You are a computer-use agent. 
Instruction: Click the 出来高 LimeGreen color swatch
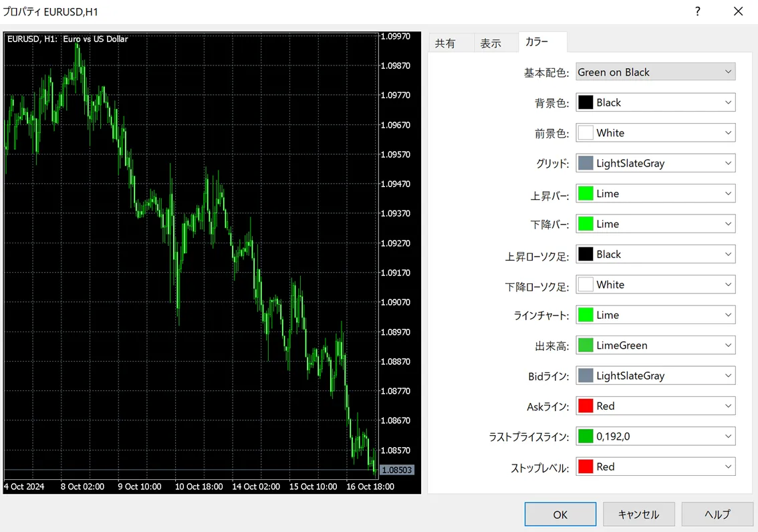pos(586,346)
